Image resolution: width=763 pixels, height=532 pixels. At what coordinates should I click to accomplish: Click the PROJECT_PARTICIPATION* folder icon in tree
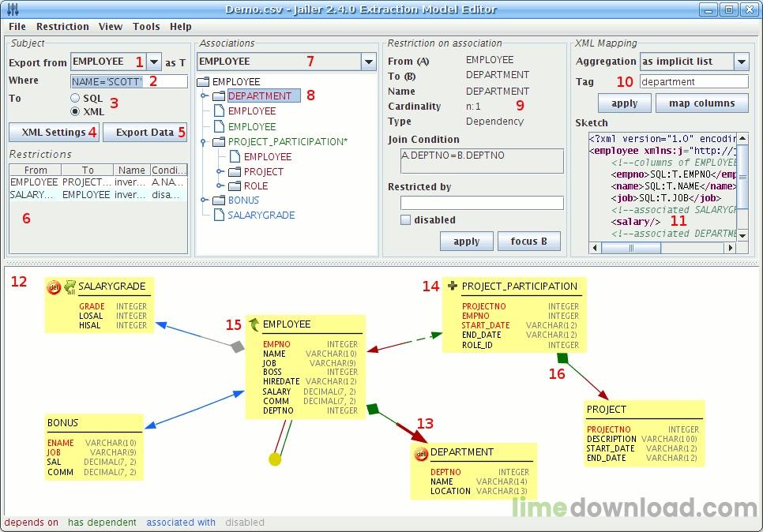click(x=219, y=141)
